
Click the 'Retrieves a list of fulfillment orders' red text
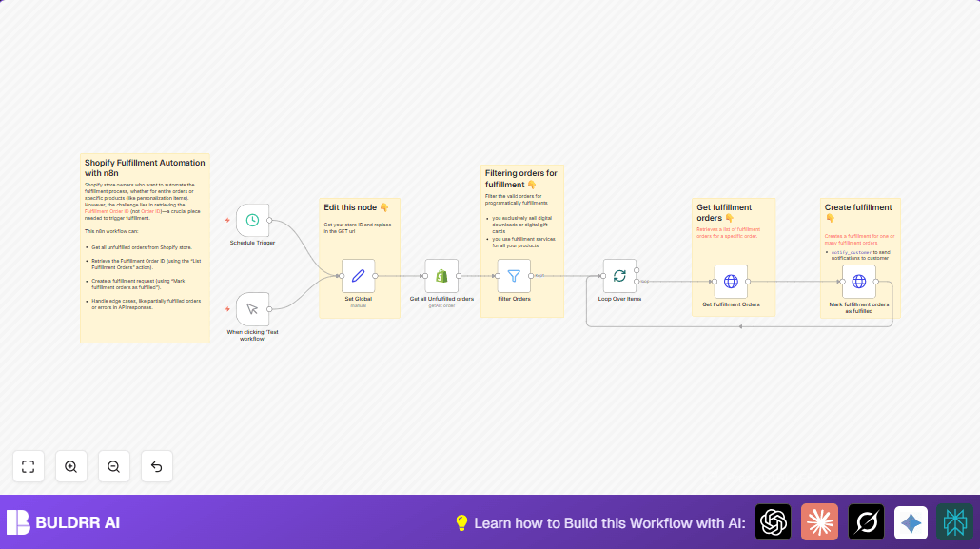[x=728, y=232]
